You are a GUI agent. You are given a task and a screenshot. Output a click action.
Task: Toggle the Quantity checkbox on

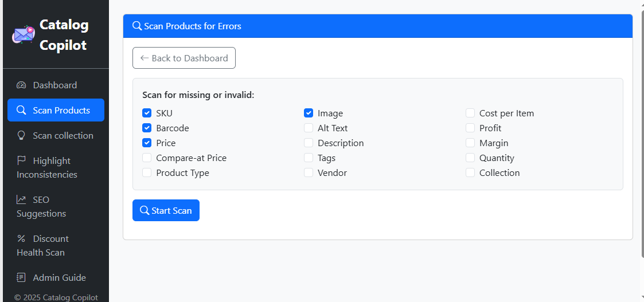(470, 158)
